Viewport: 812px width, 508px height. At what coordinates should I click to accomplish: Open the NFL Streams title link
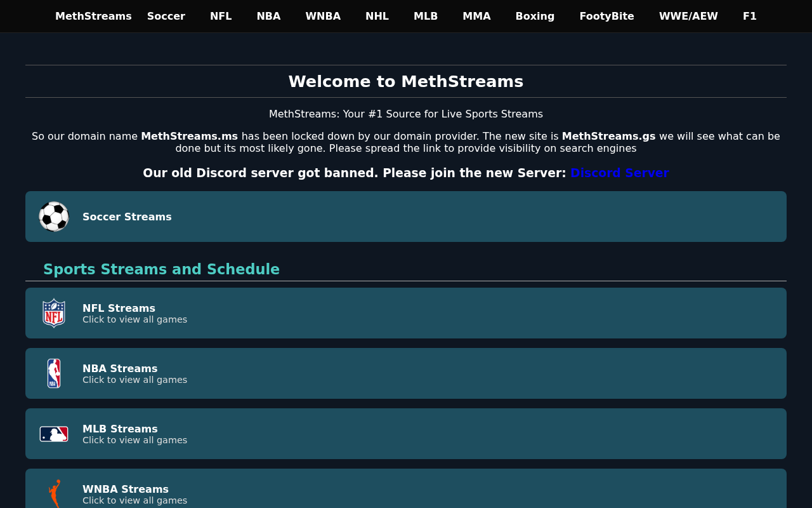(x=119, y=308)
